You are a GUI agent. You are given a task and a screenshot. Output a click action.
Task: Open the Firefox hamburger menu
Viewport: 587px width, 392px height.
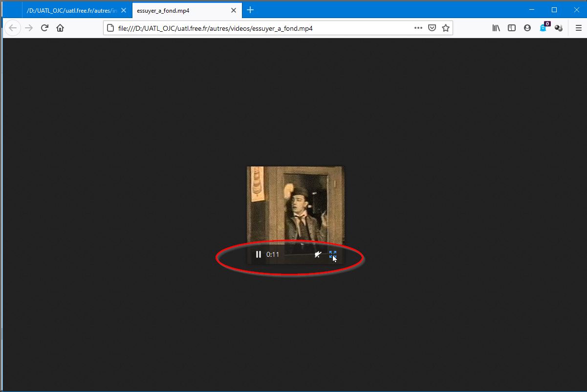pyautogui.click(x=578, y=28)
